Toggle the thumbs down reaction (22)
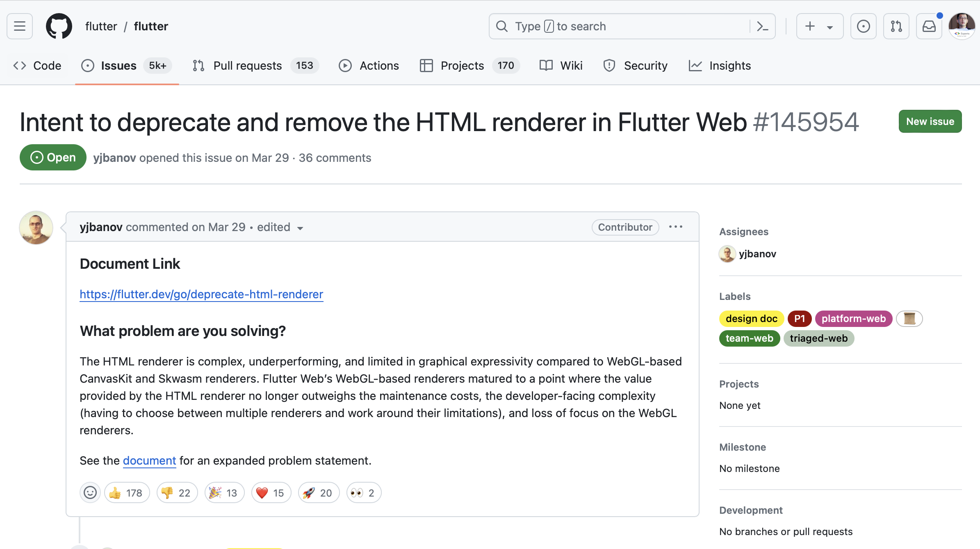Image resolution: width=980 pixels, height=549 pixels. click(x=177, y=492)
